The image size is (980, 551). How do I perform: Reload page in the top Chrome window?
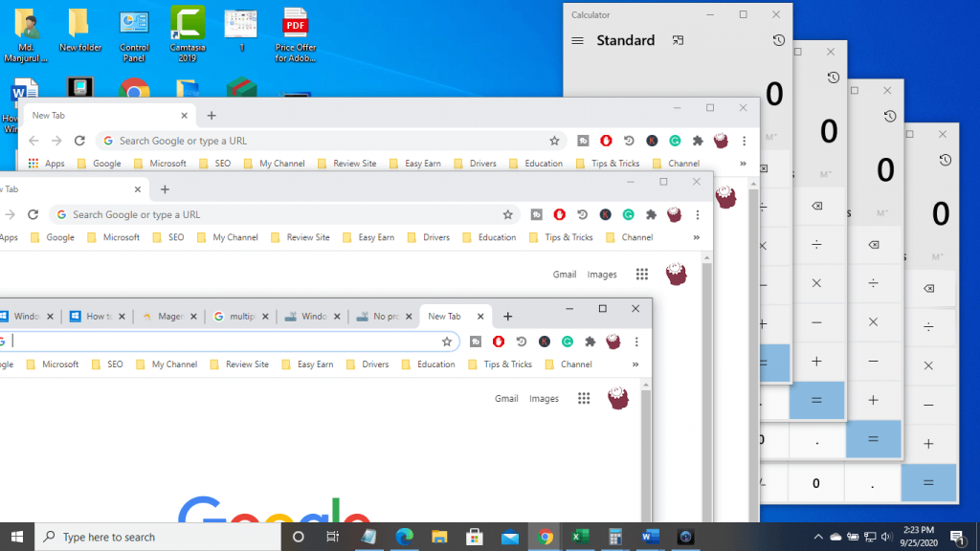click(79, 141)
